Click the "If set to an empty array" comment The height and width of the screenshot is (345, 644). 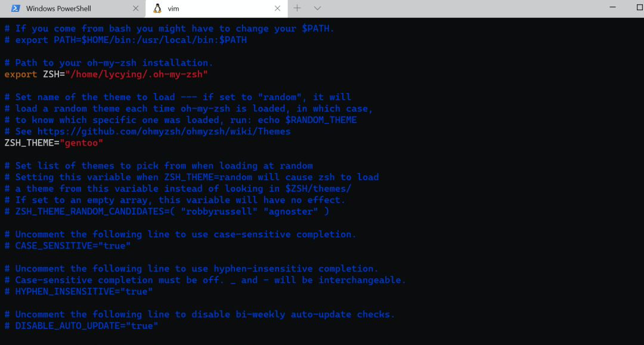tap(175, 201)
